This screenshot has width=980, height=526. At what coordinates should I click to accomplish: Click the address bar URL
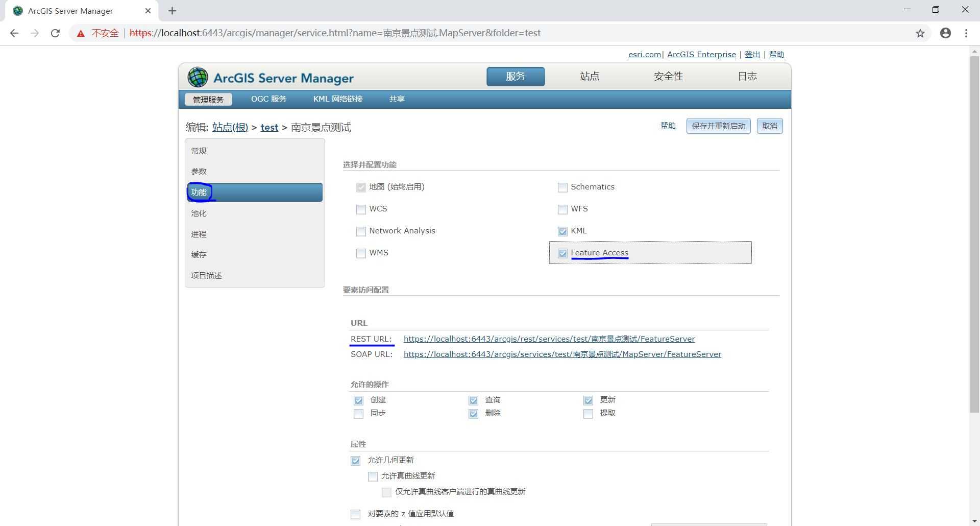(x=335, y=33)
